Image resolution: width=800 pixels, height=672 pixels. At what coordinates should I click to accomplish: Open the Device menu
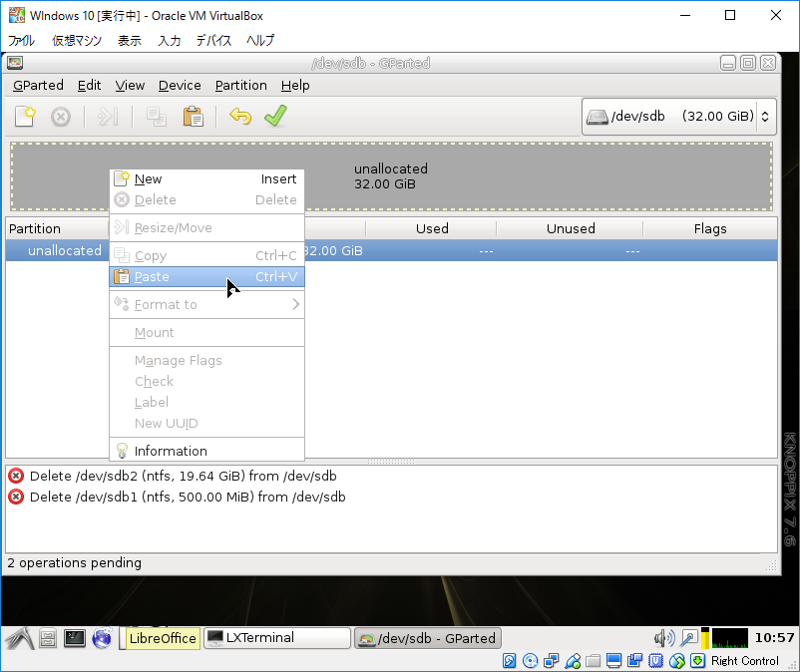(180, 85)
